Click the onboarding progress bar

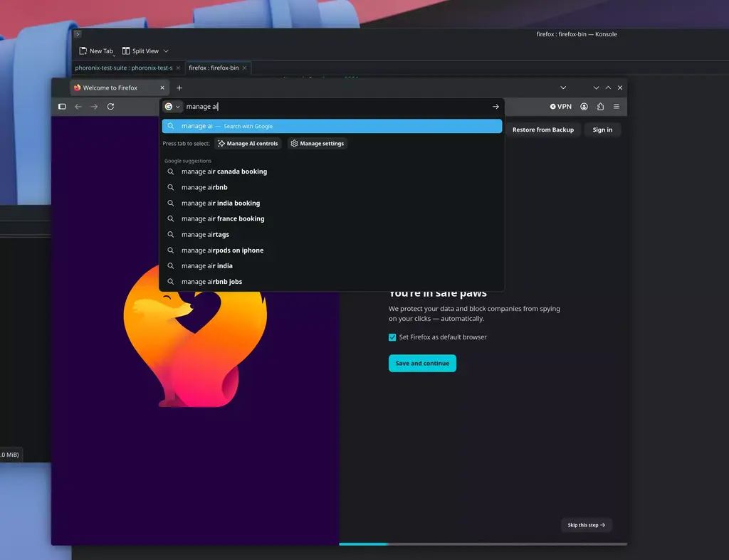483,544
